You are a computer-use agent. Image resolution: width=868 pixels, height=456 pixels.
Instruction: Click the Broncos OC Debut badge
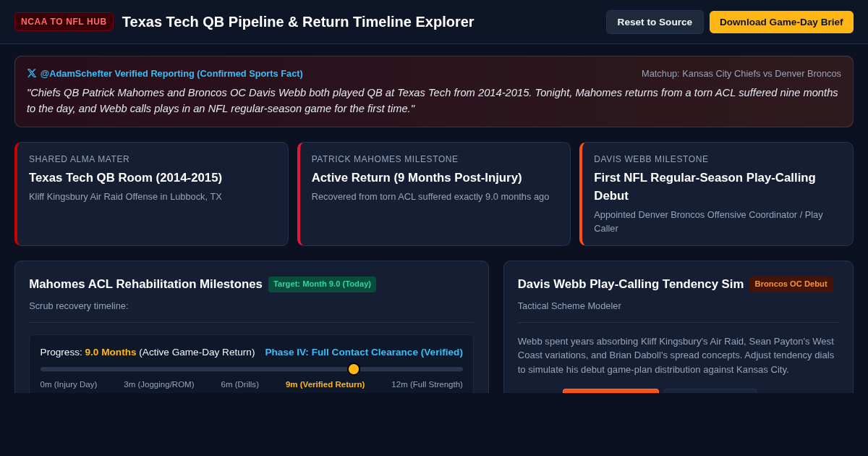(x=791, y=284)
